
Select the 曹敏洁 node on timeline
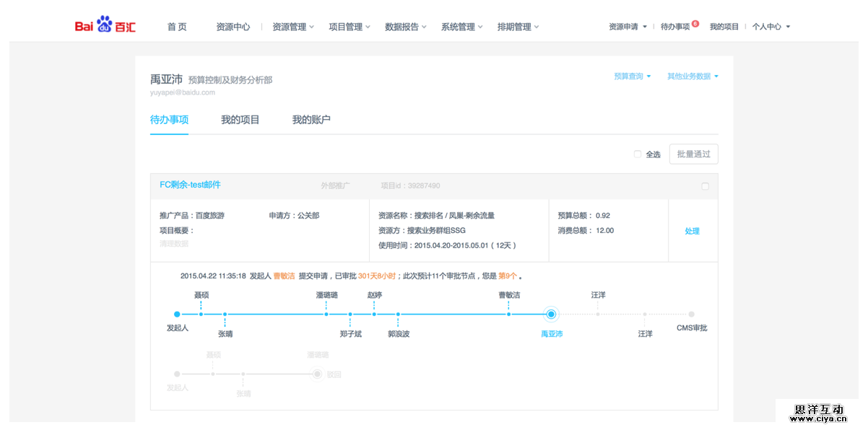pos(509,314)
